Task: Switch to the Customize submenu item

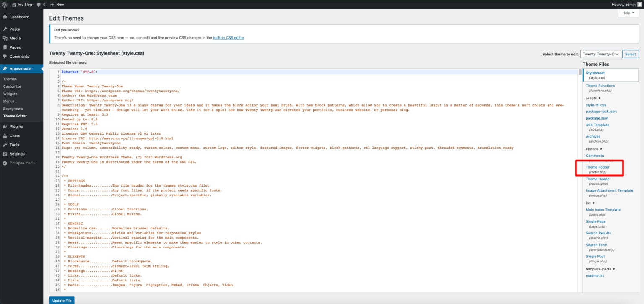Action: [x=11, y=86]
